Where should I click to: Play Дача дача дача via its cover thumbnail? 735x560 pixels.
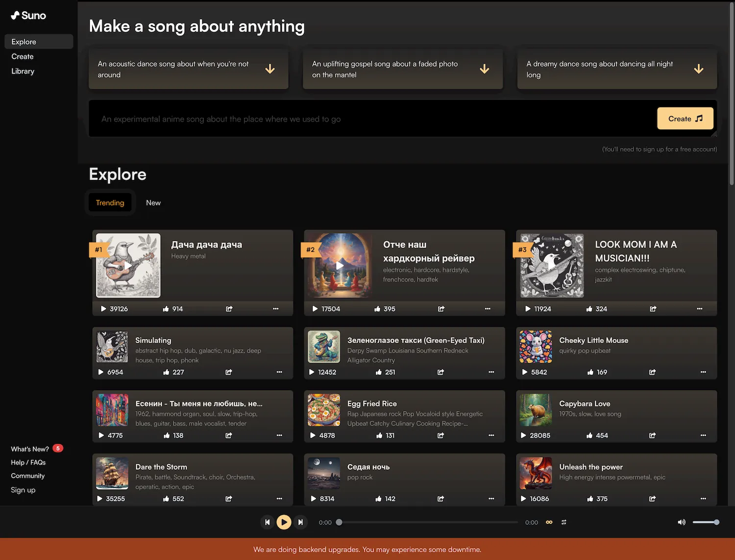point(128,266)
